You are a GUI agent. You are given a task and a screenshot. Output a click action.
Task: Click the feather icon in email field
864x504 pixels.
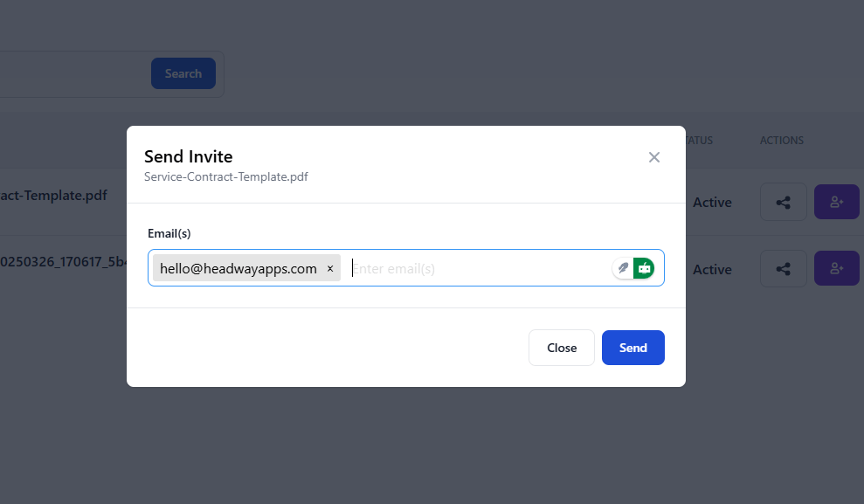click(x=623, y=268)
